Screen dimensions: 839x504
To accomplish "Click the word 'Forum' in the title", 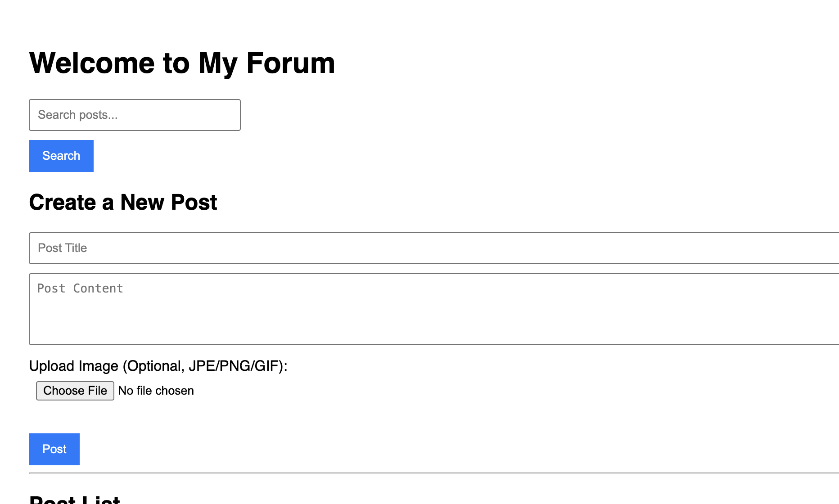I will [x=290, y=63].
